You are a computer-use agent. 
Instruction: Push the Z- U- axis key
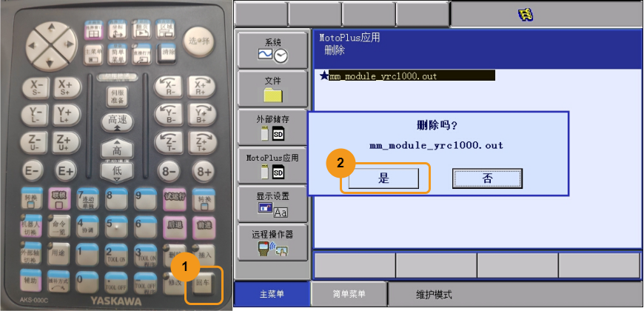(33, 143)
